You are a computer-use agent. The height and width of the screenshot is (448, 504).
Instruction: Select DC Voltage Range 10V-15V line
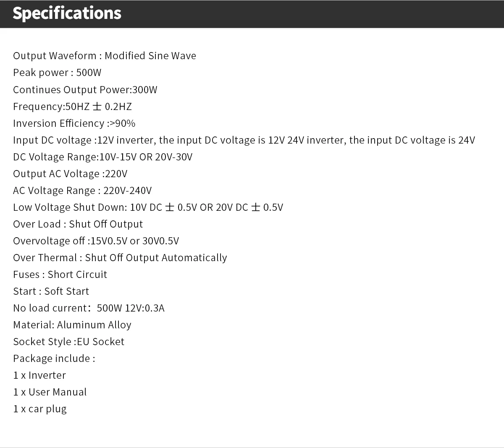(103, 157)
